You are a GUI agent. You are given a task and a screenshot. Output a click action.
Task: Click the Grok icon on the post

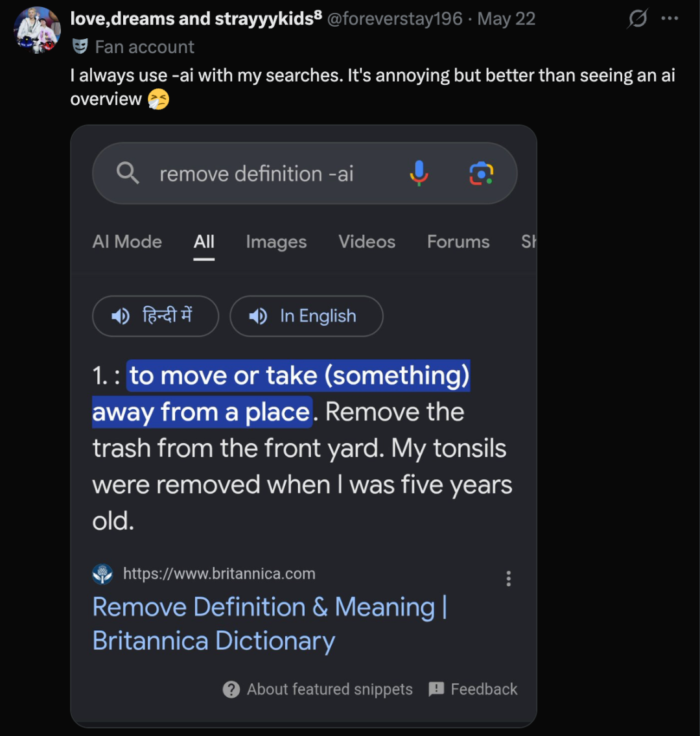638,19
